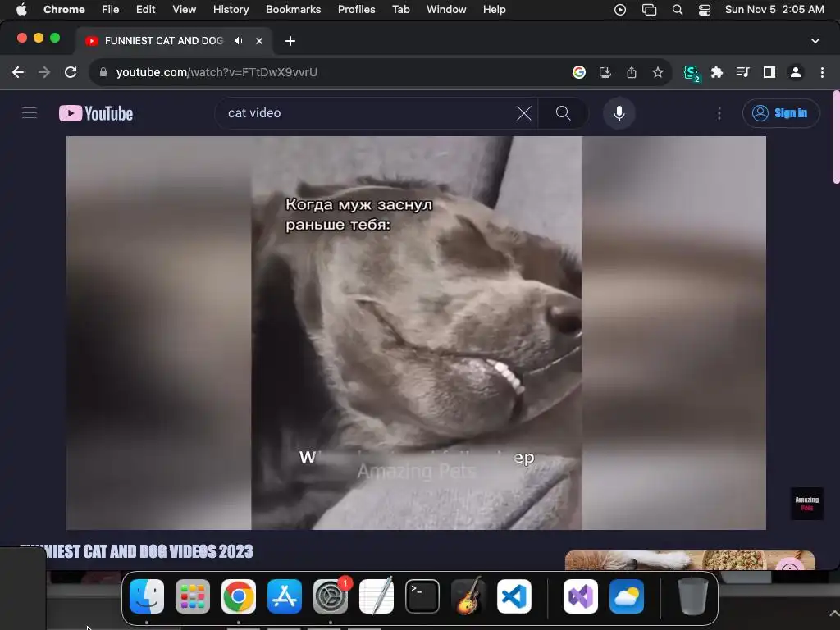Open the Chrome Extensions puzzle menu
Viewport: 840px width, 630px height.
point(717,72)
